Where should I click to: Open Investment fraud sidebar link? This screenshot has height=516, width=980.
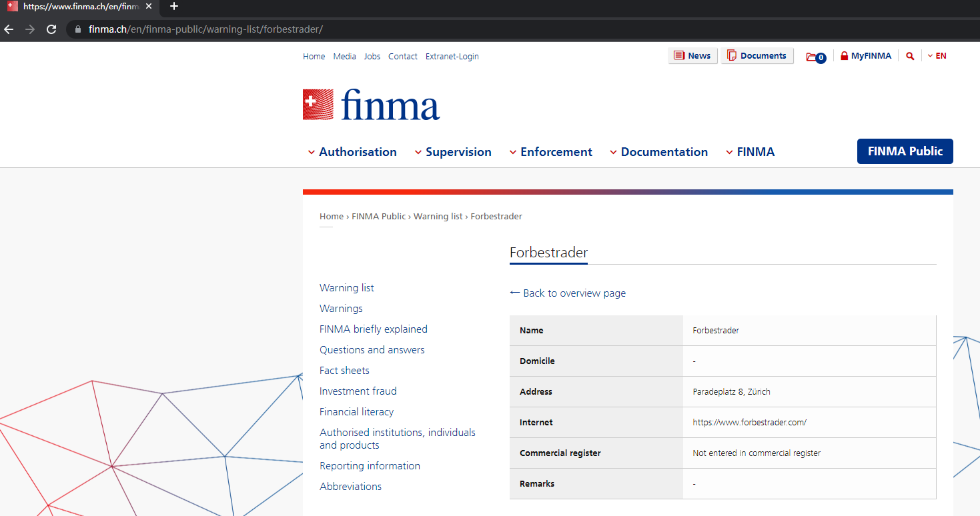[358, 391]
